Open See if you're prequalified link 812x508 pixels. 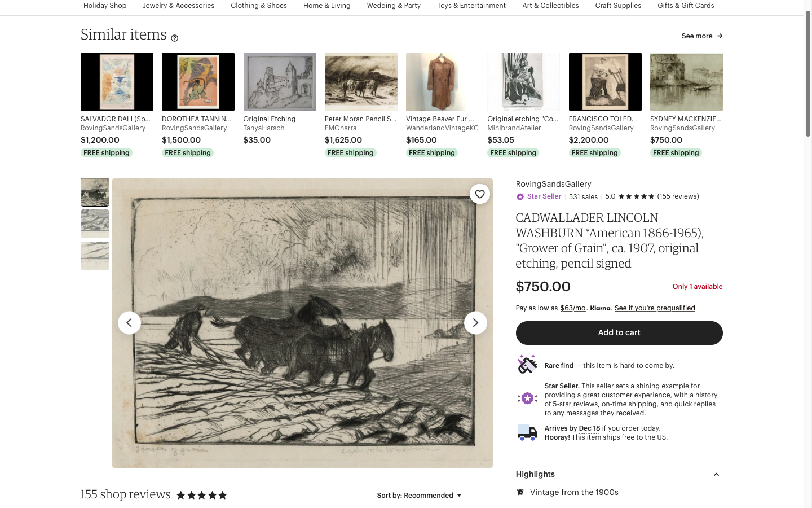[655, 308]
